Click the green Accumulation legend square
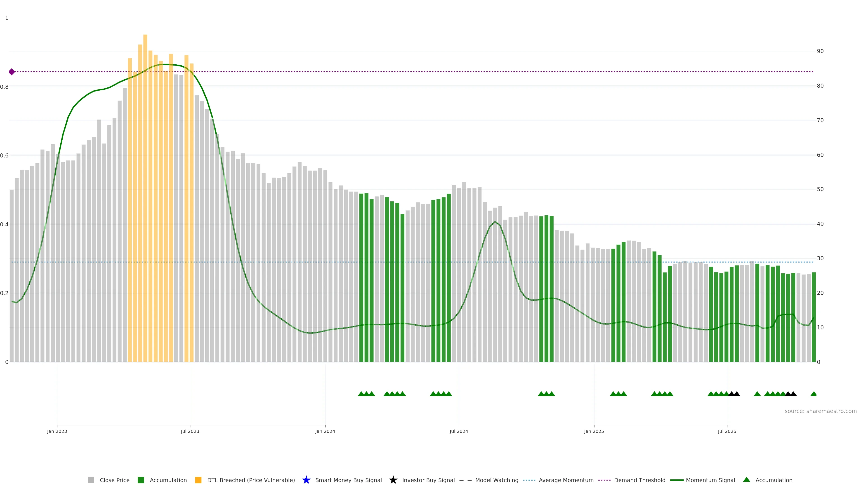 tap(141, 480)
